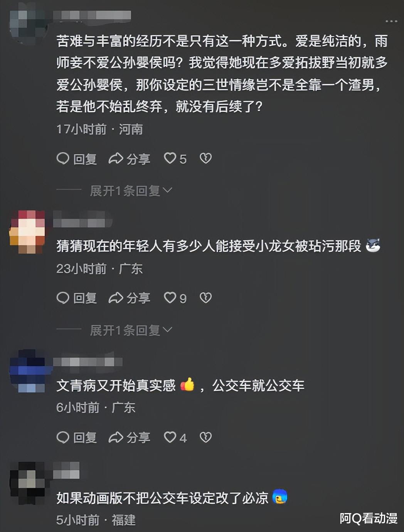Reply to the Henan comment
Image resolution: width=404 pixels, height=532 pixels.
(76, 158)
